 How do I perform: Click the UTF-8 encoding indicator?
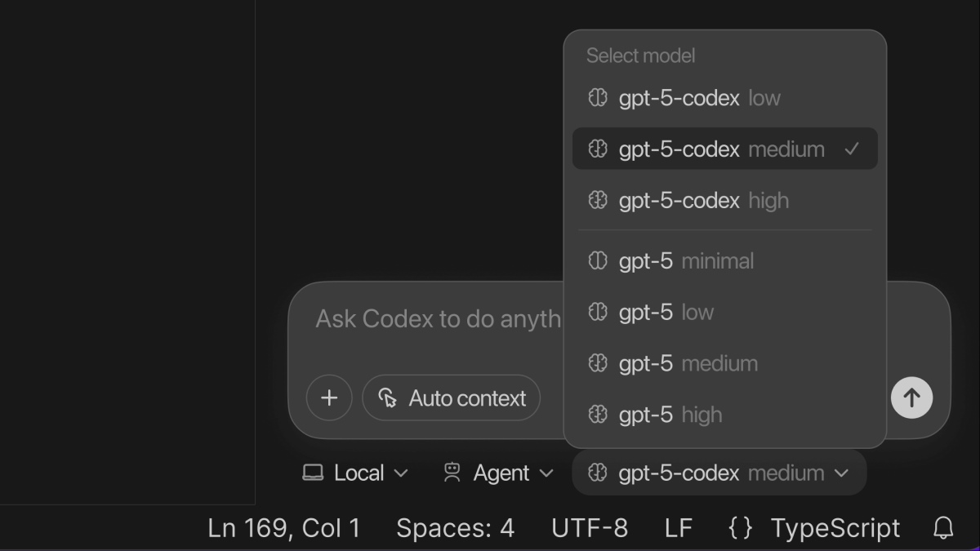[x=590, y=527]
